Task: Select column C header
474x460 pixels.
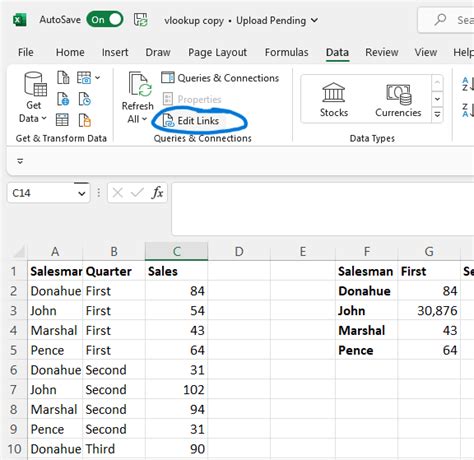Action: 177,252
